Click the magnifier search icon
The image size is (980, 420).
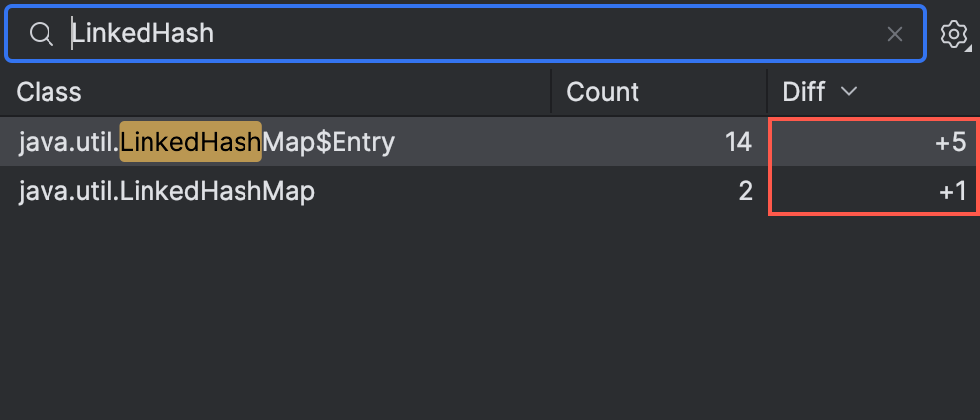point(40,34)
